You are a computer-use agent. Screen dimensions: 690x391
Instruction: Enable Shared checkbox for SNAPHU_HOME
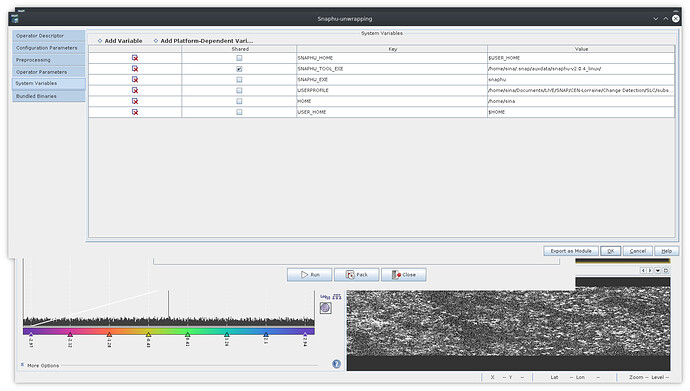[x=239, y=58]
